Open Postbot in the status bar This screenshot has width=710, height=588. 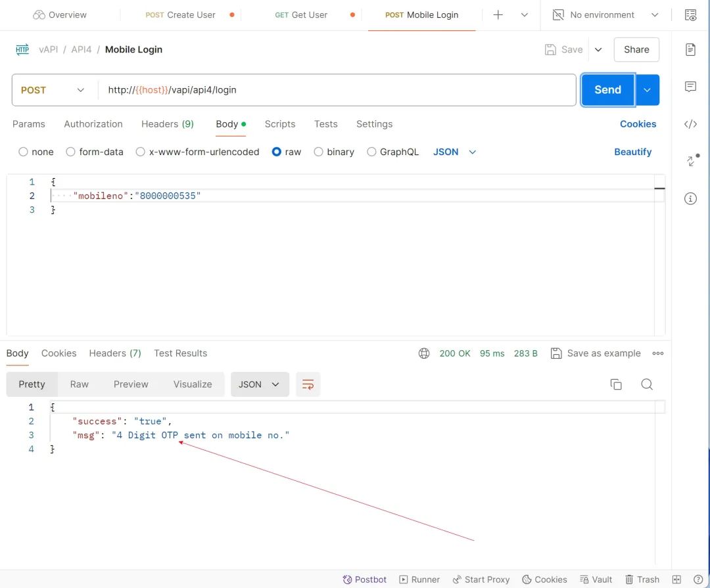[x=365, y=579]
